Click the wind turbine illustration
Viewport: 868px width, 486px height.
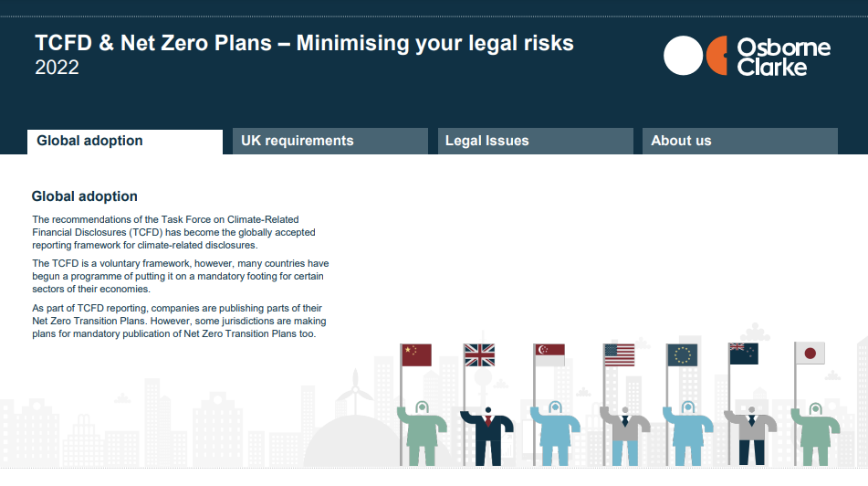(355, 392)
